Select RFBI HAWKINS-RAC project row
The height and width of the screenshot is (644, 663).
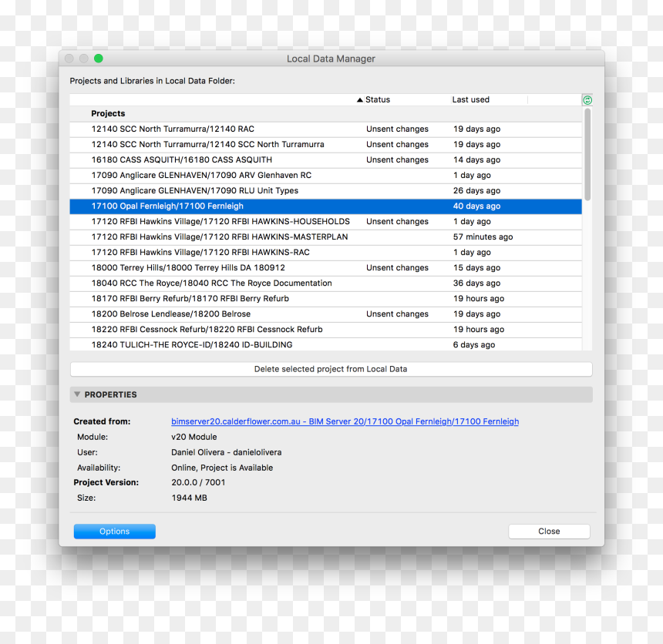click(x=325, y=252)
